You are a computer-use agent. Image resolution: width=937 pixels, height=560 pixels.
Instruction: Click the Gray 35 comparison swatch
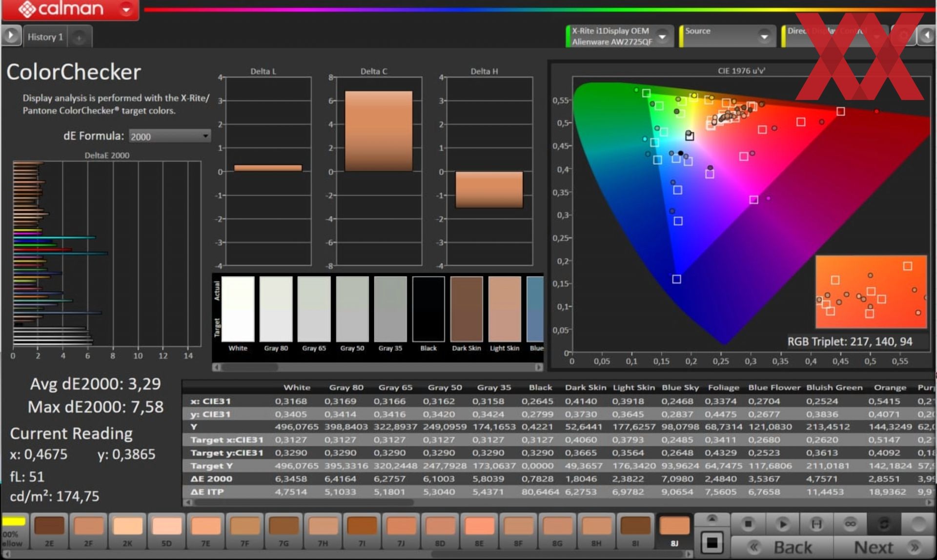pyautogui.click(x=390, y=309)
